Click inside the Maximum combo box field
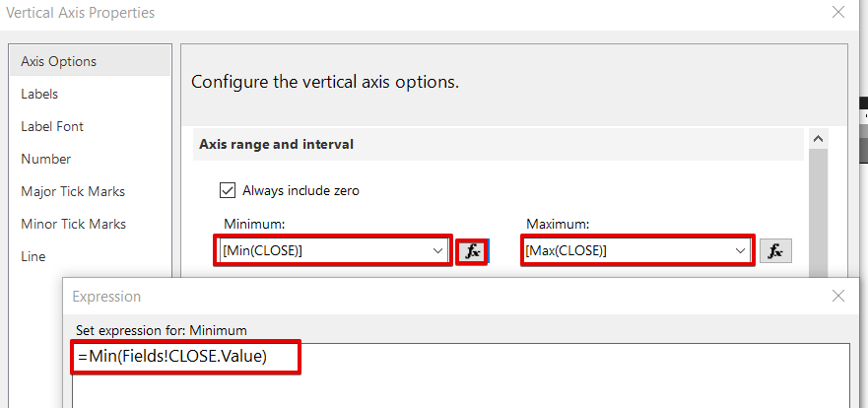Image resolution: width=868 pixels, height=408 pixels. [x=628, y=251]
